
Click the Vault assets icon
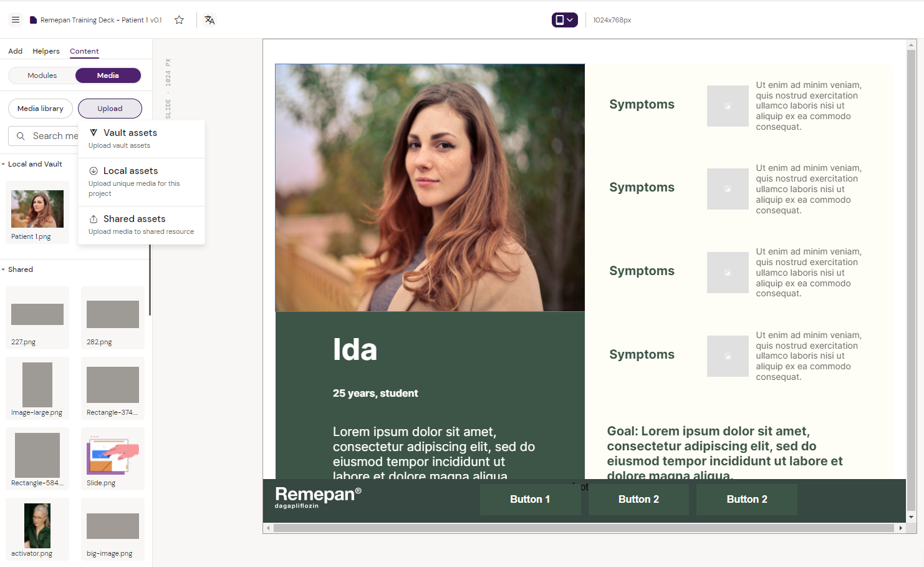tap(94, 133)
